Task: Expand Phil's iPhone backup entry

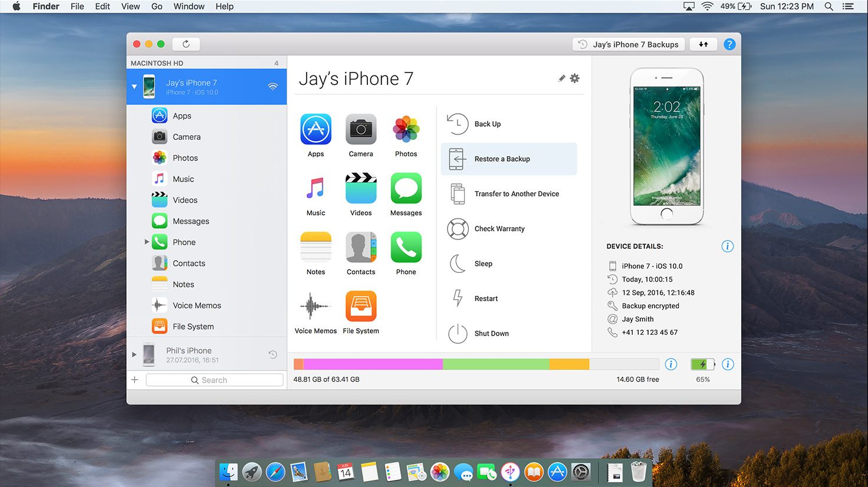Action: pyautogui.click(x=134, y=355)
